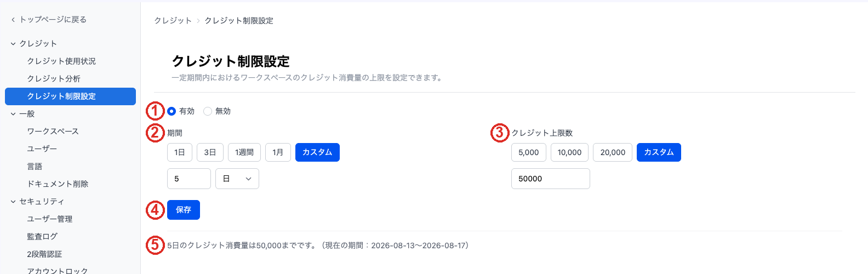Click the 50000 credit limit field
This screenshot has width=868, height=274.
551,179
